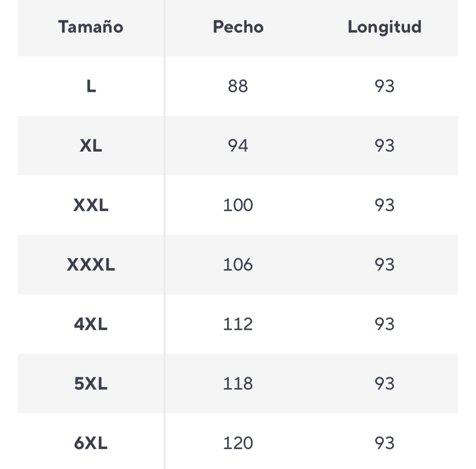Click chest value 120
476x469 pixels.
coord(238,443)
